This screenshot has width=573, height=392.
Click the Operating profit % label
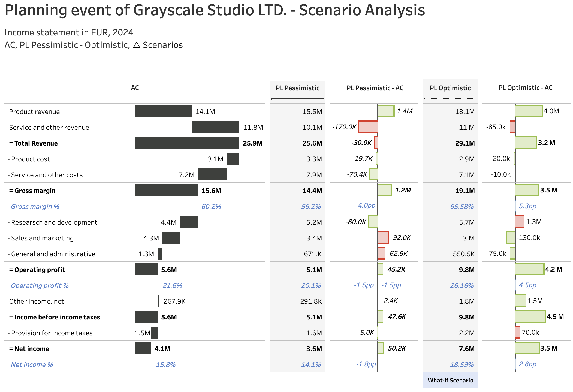tap(40, 285)
